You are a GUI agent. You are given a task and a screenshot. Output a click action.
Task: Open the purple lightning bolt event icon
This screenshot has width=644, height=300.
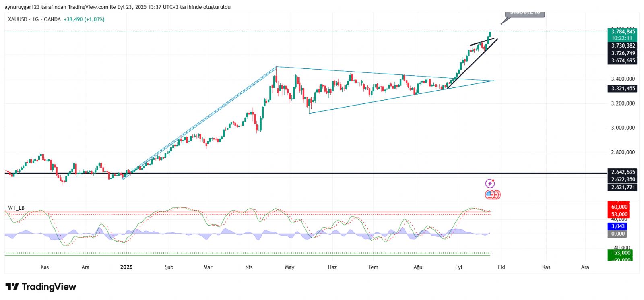pos(490,184)
